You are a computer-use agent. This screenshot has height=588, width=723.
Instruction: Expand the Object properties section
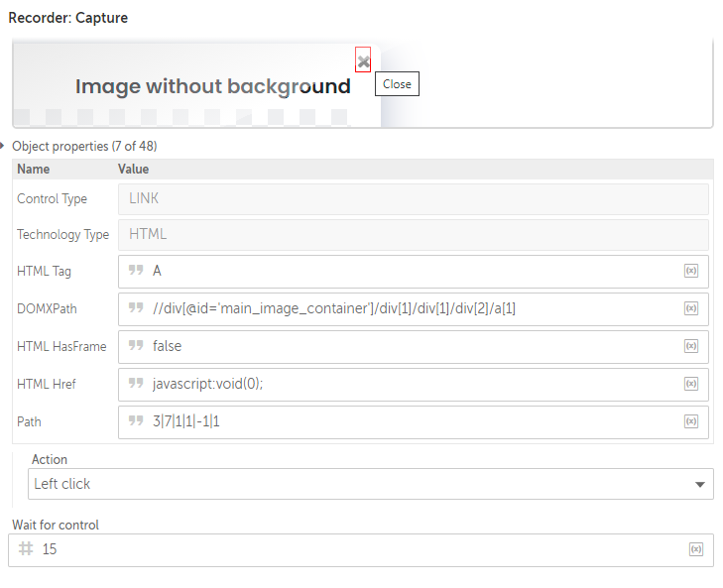[x=2, y=146]
